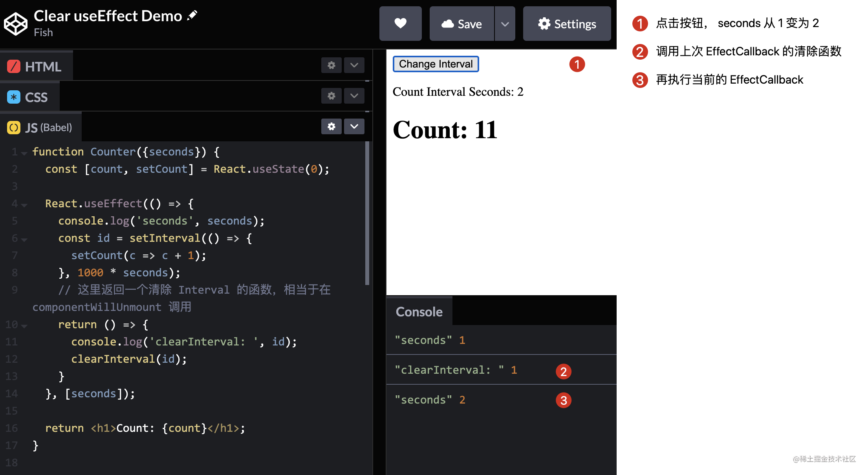
Task: Collapse the CSS editor panel chevron
Action: tap(354, 96)
